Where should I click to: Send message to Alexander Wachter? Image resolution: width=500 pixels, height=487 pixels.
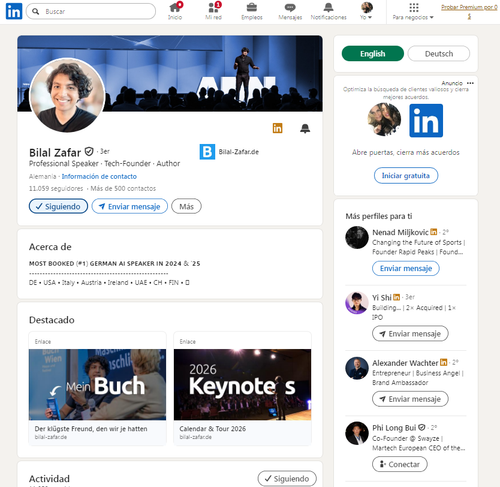coord(410,399)
